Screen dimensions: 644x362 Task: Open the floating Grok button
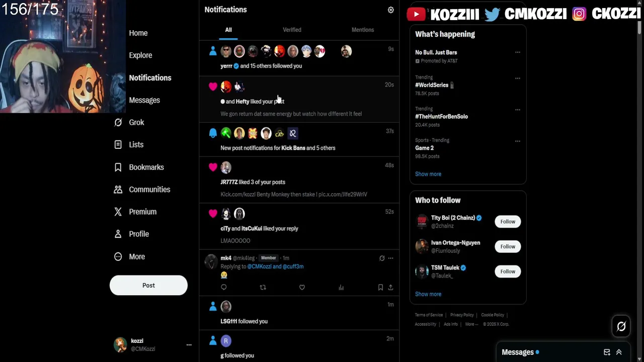pos(621,326)
